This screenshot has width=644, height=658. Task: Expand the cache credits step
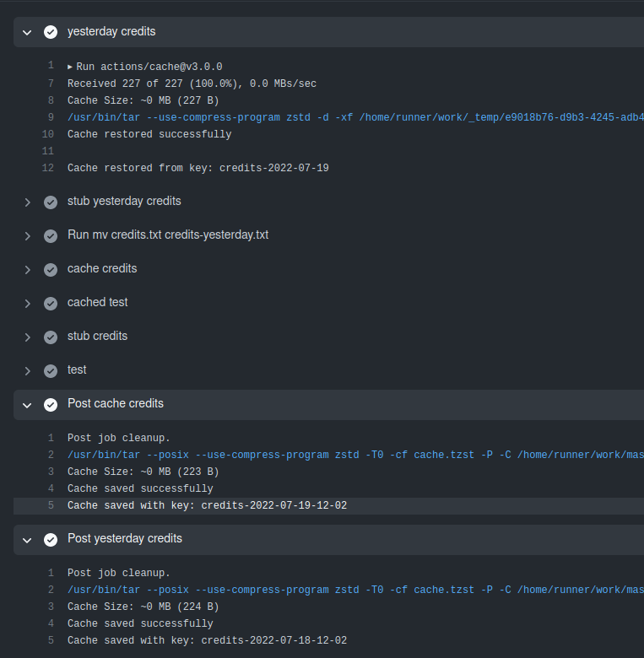(x=27, y=270)
